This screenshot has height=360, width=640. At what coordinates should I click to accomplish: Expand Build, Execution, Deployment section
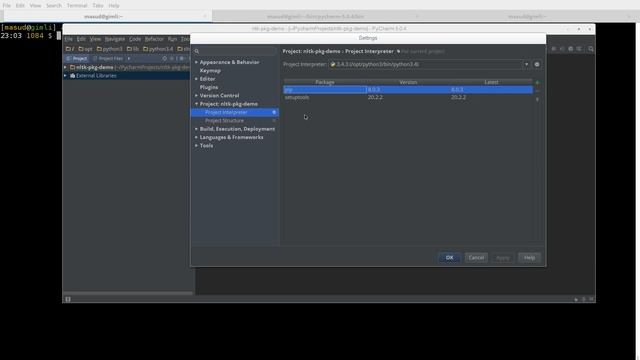point(196,129)
